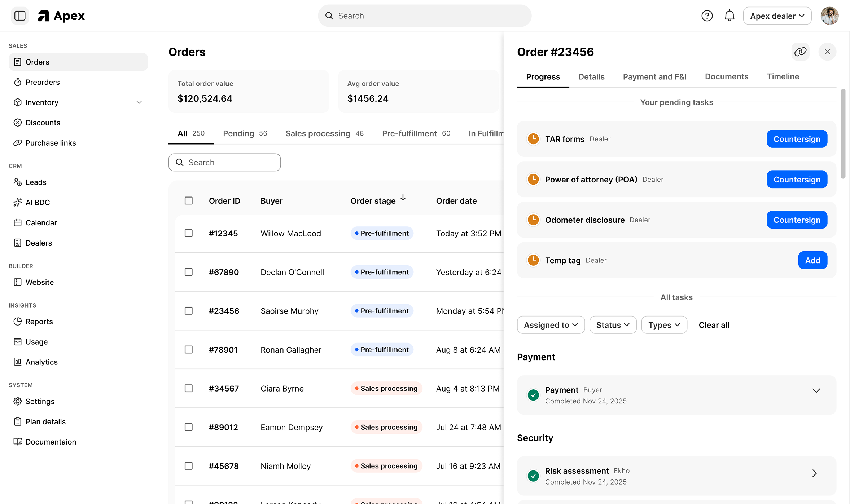Open the Analytics insights page
This screenshot has height=504, width=850.
[41, 362]
